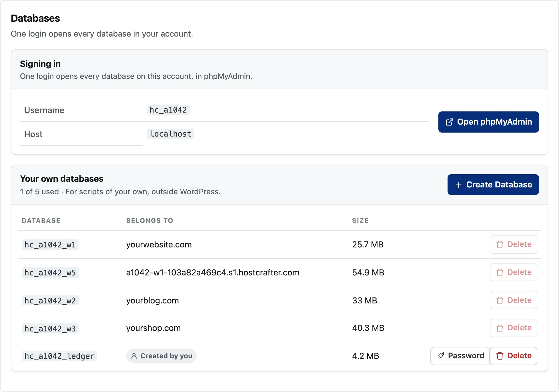559x392 pixels.
Task: Click the Signing in section heading
Action: tap(40, 64)
